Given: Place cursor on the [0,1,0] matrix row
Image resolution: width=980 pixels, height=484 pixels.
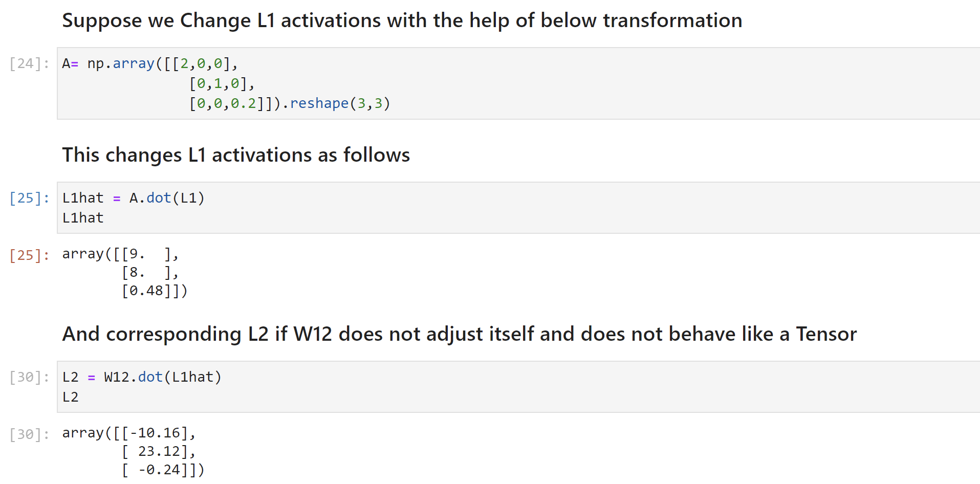Looking at the screenshot, I should [222, 83].
